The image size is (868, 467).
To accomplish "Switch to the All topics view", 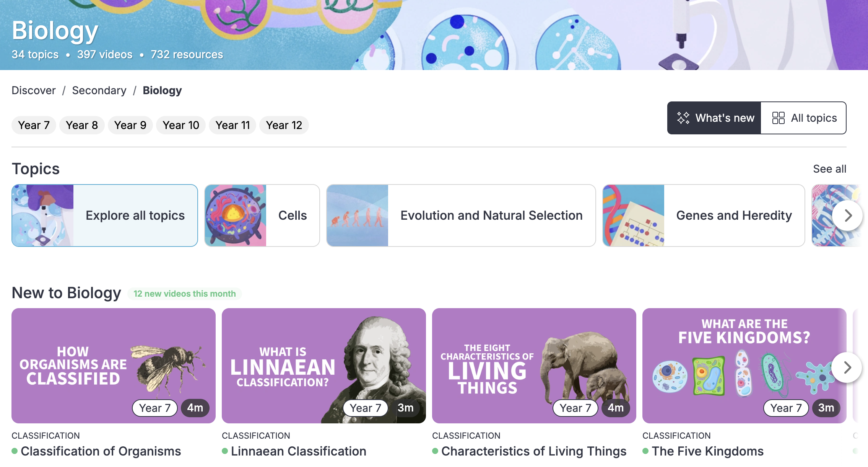I will coord(804,118).
